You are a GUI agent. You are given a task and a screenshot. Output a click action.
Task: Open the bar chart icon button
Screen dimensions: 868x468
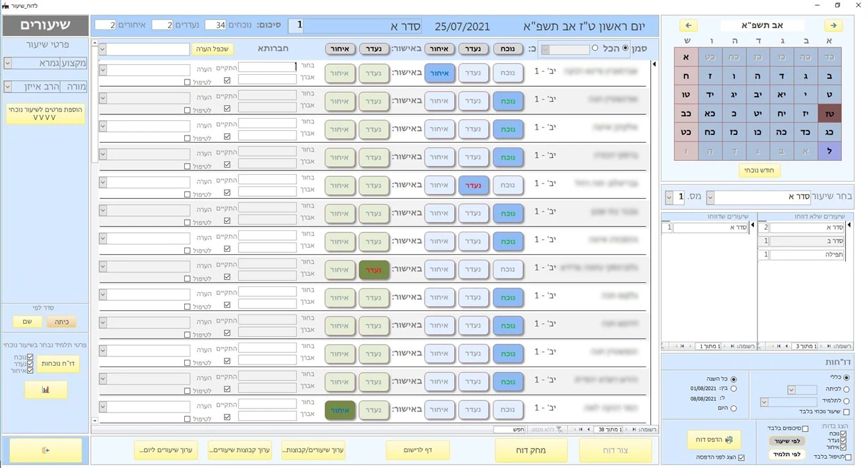click(x=45, y=389)
